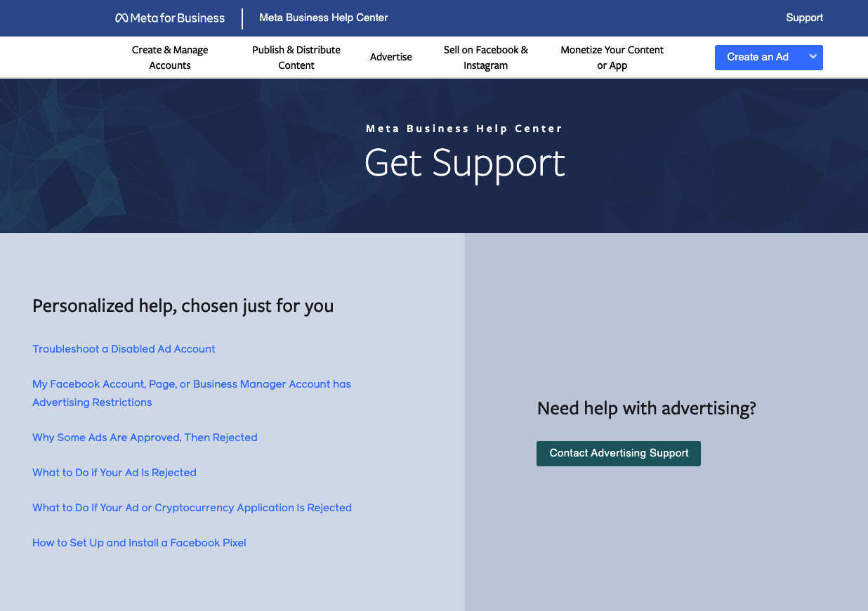Open Publish & Distribute Content menu
Viewport: 868px width, 611px height.
(296, 58)
